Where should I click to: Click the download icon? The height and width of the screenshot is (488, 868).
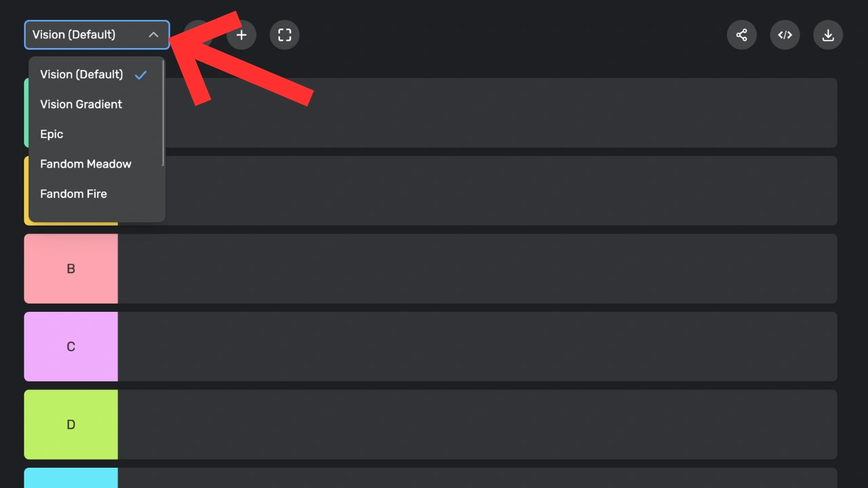coord(828,35)
